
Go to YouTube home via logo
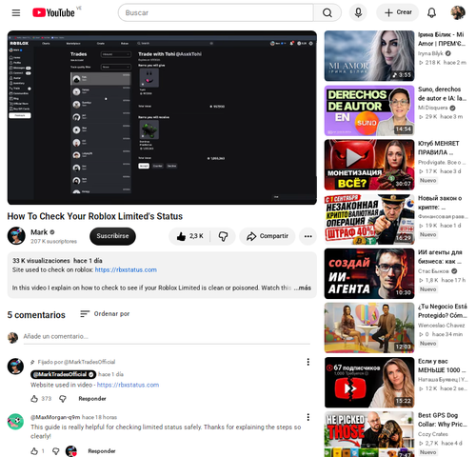pos(53,12)
